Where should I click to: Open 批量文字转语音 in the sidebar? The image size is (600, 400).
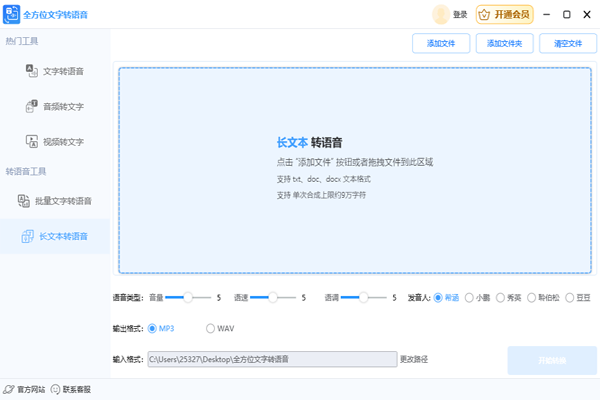pyautogui.click(x=55, y=201)
